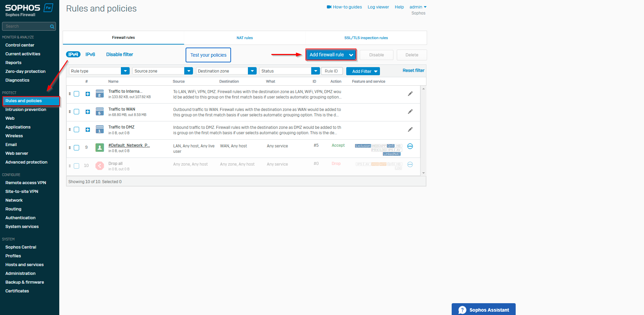Expand the Traffic to WAN group
644x315 pixels.
[x=88, y=112]
